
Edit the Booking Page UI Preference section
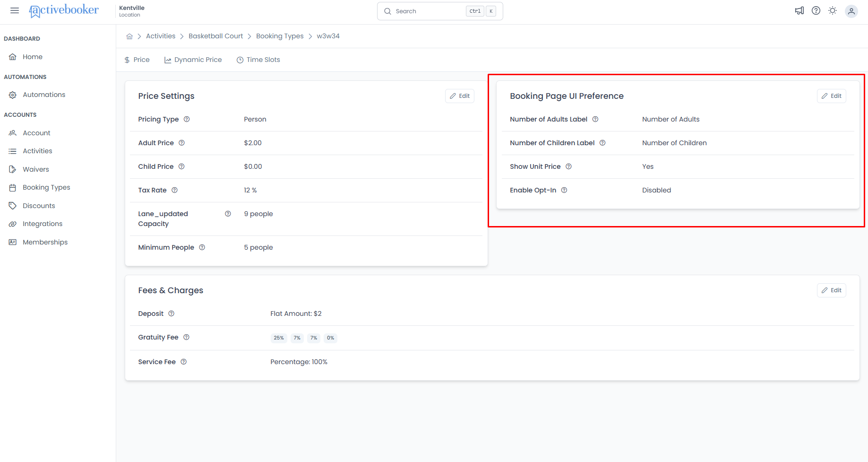click(x=832, y=96)
